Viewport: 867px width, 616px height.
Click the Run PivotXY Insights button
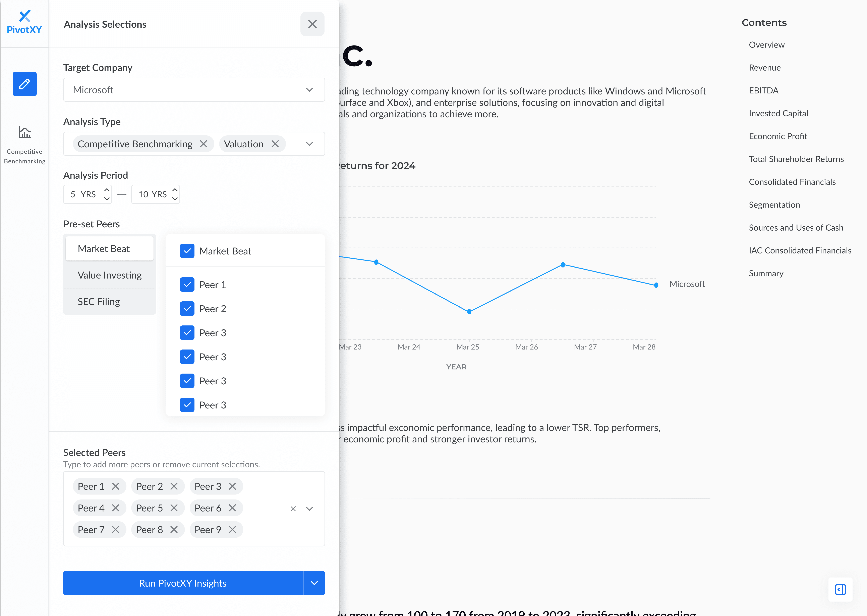[183, 583]
